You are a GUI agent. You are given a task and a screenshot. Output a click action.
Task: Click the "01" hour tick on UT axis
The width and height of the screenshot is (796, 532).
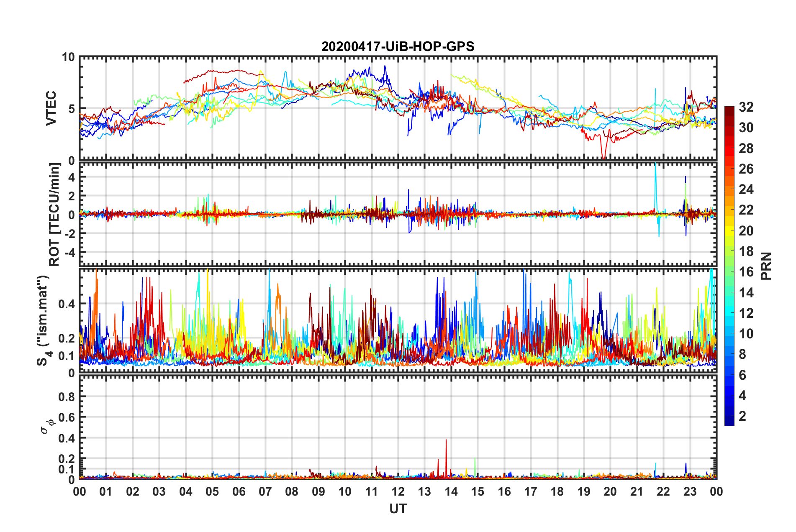pyautogui.click(x=106, y=491)
